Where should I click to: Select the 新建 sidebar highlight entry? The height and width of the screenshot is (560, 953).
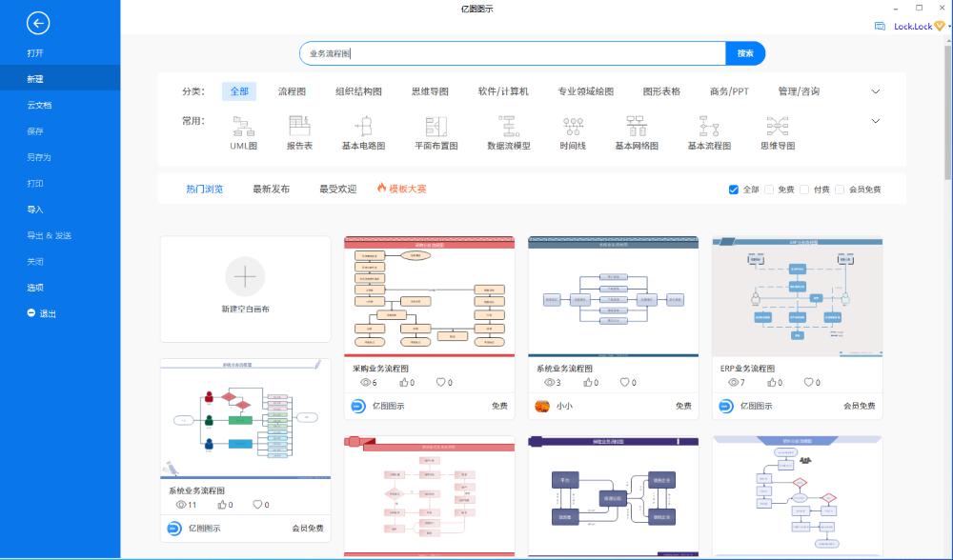coord(34,77)
